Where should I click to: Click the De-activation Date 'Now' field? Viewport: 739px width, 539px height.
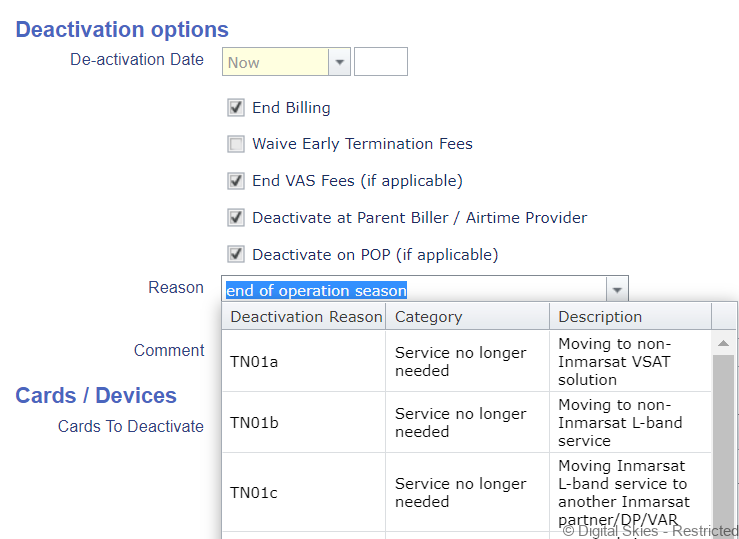click(275, 62)
